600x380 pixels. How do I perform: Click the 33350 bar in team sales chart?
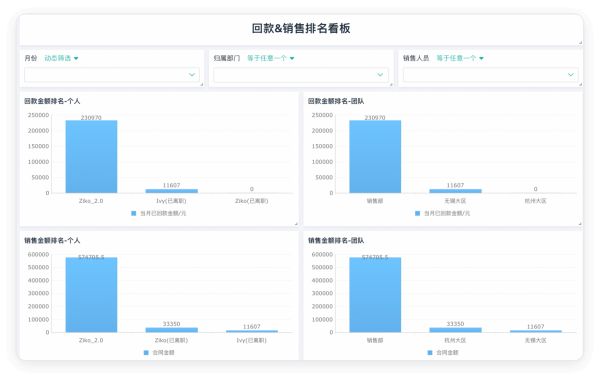[455, 330]
